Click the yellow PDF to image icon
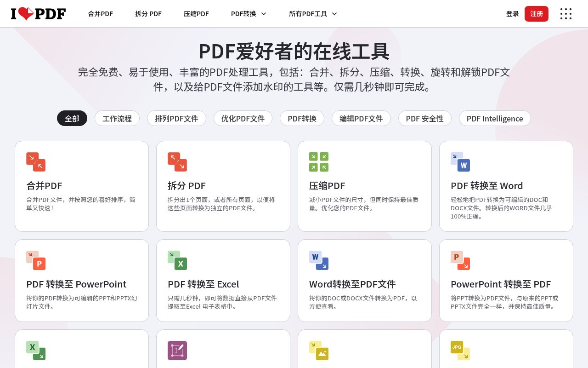Viewport: 588px width, 368px height. [319, 351]
